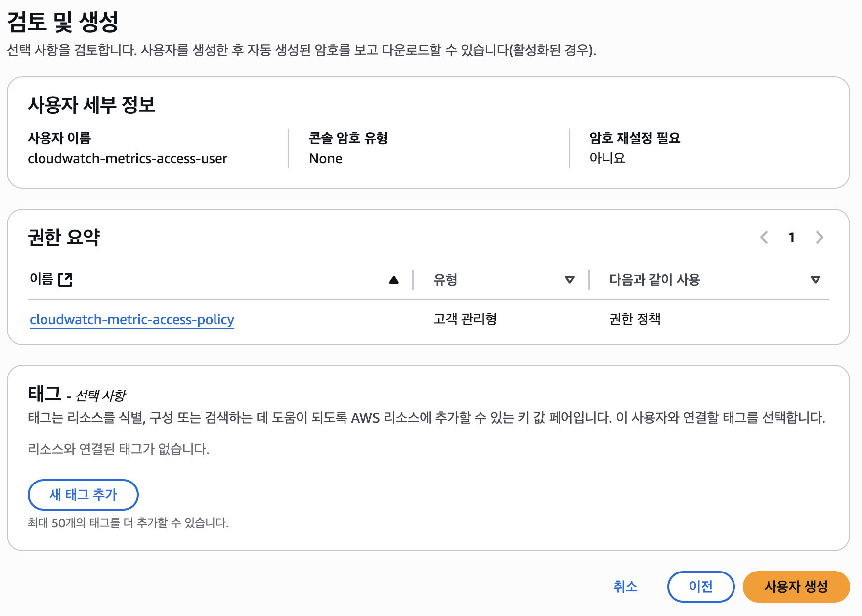Select the 권한 정책 cell in policy row

(x=635, y=319)
